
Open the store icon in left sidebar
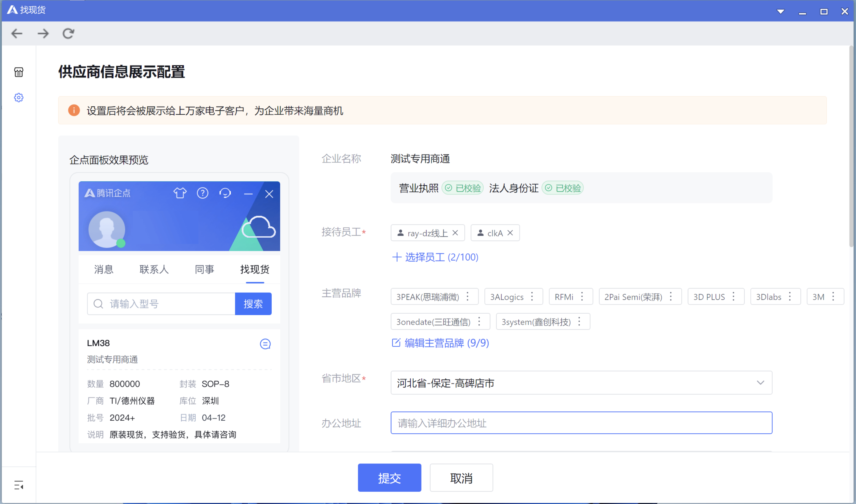pos(19,72)
